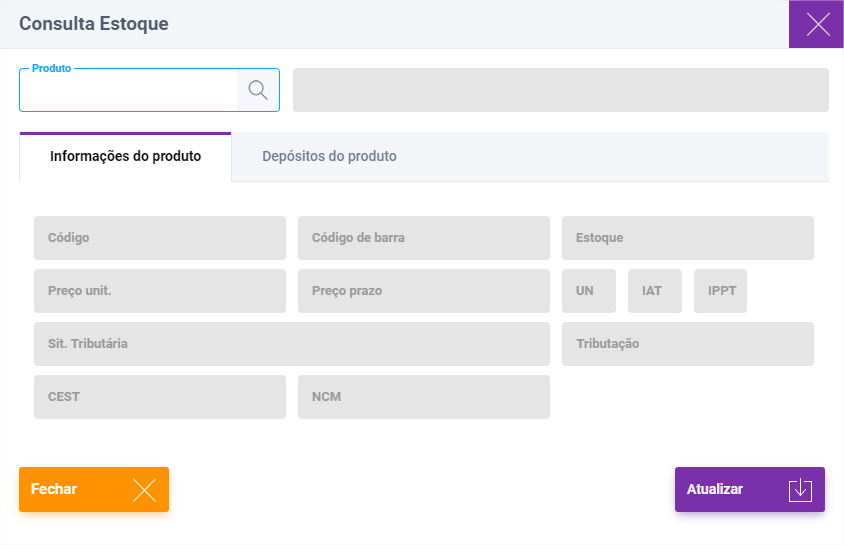The width and height of the screenshot is (844, 545).
Task: Focus the Produto input field
Action: click(129, 90)
